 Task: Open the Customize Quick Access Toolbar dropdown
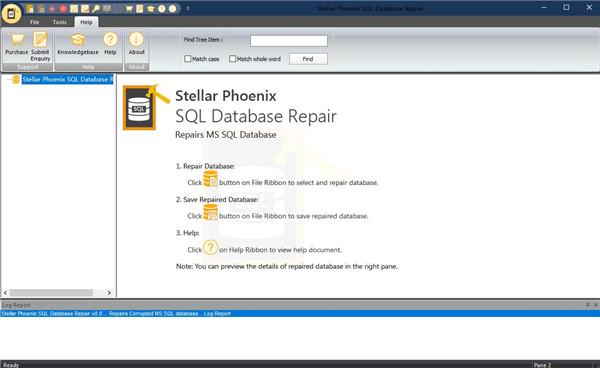click(188, 8)
